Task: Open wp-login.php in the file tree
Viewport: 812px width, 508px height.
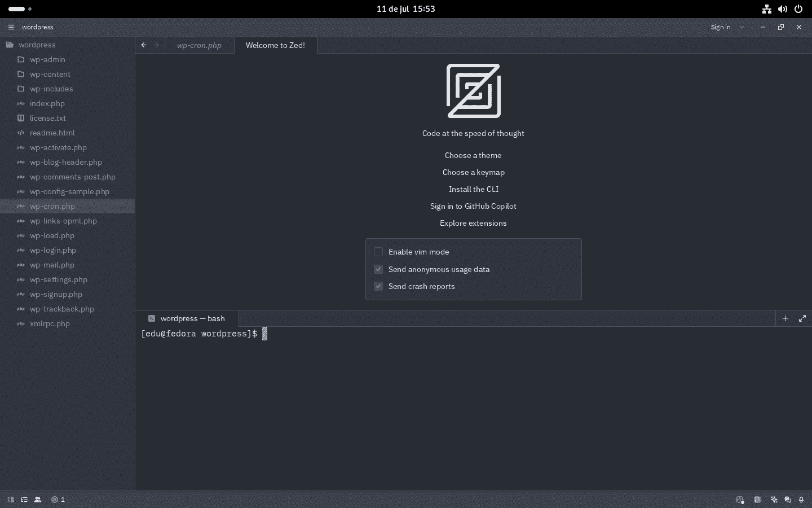Action: [53, 250]
